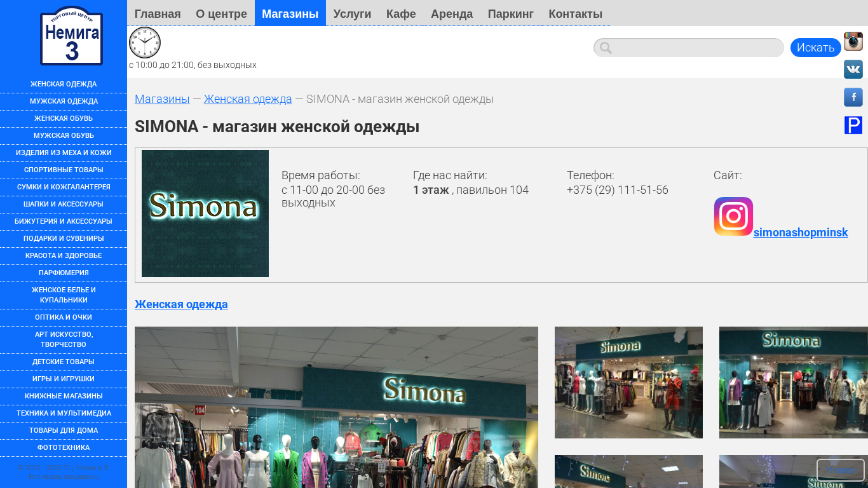Open the ПАРФЮМЕРИЯ sidebar category
The image size is (868, 488).
64,273
